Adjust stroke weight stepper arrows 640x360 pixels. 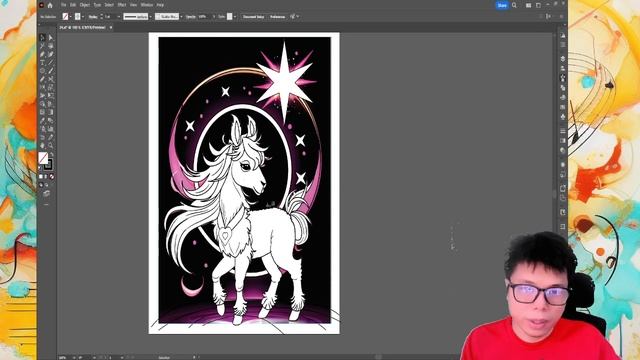(102, 17)
